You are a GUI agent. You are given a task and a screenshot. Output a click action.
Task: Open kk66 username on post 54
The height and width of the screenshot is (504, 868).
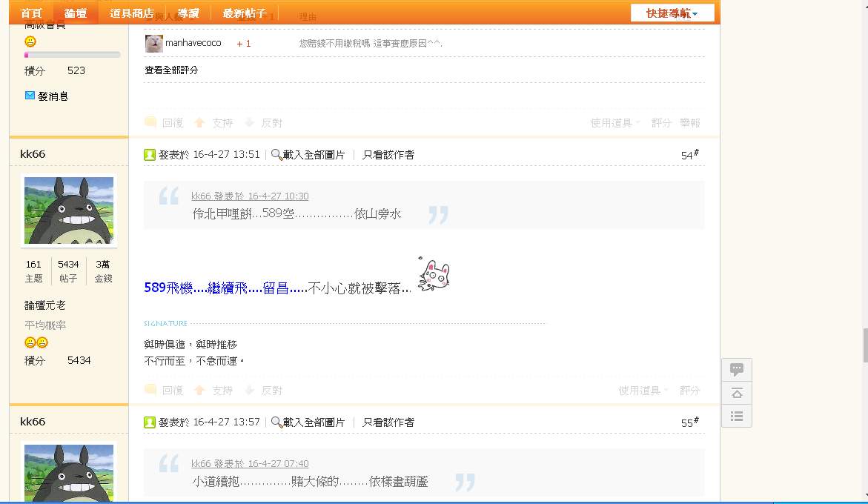pos(33,154)
